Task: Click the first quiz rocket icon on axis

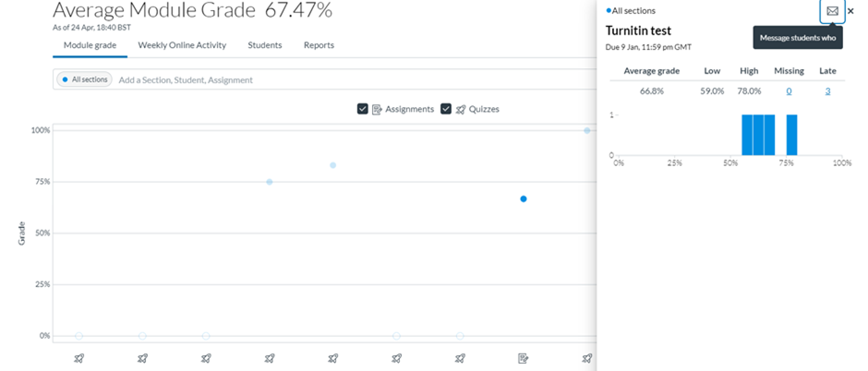Action: [x=79, y=358]
